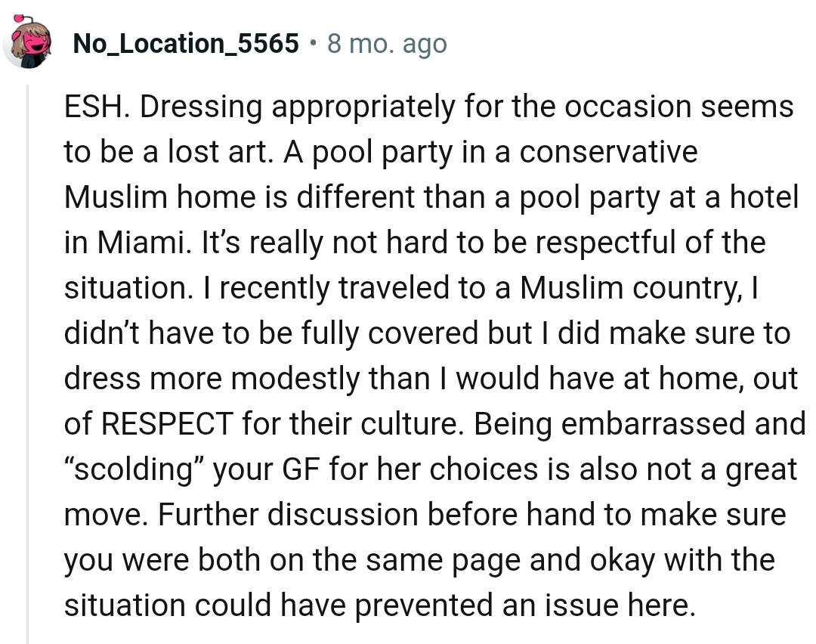Image resolution: width=816 pixels, height=644 pixels.
Task: Click the word 'modestly' in the comment
Action: click(x=295, y=379)
